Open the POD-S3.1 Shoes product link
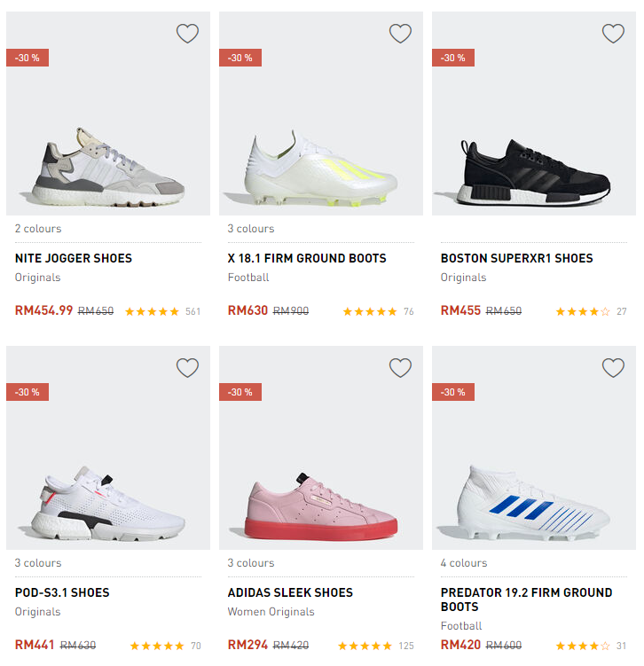The width and height of the screenshot is (644, 666). coord(62,592)
